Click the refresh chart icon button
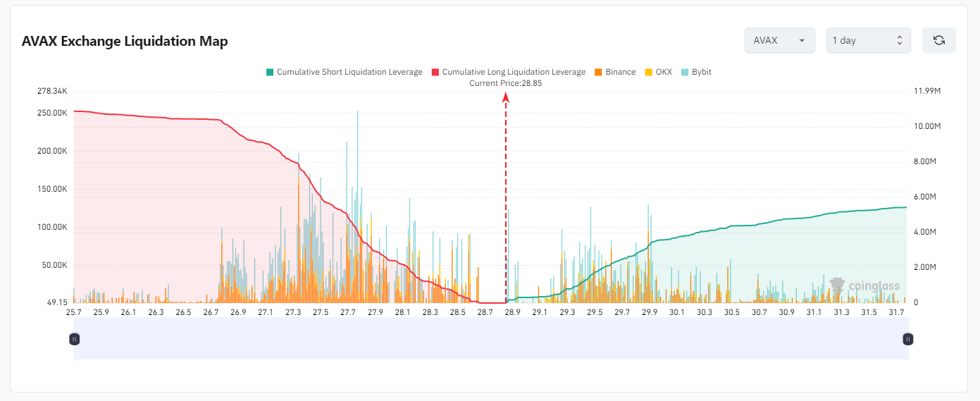 coord(938,40)
